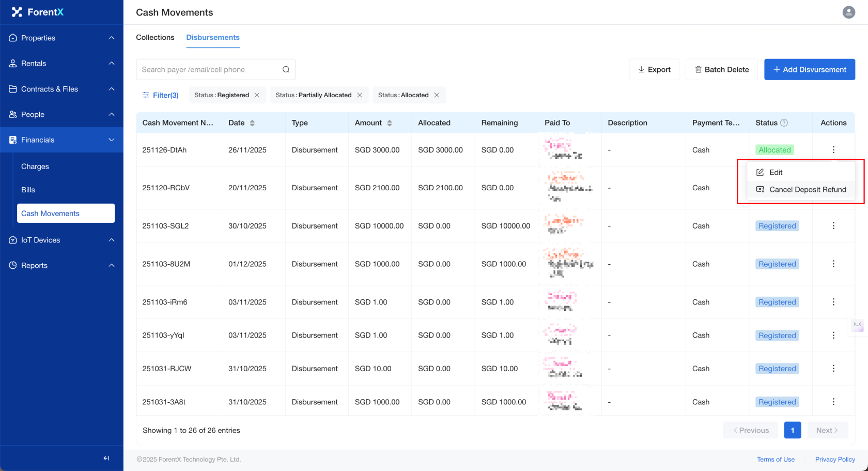Viewport: 868px width, 471px height.
Task: Click the Add Disbursement button
Action: (x=809, y=69)
